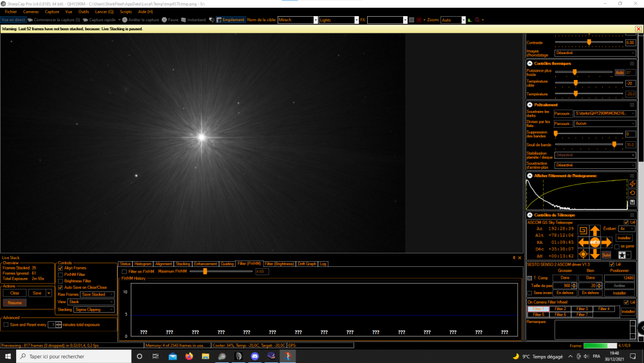This screenshot has width=644, height=363.
Task: Check the Filter on FWHM option
Action: [x=124, y=271]
